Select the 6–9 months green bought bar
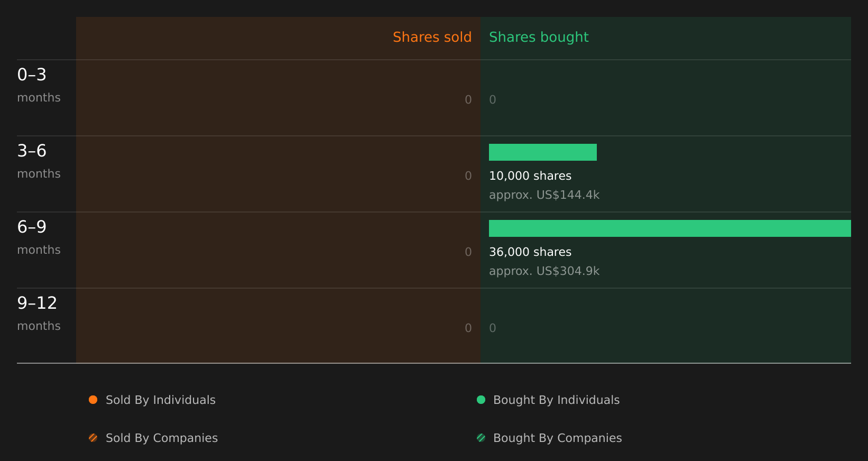The image size is (868, 461). click(x=670, y=228)
